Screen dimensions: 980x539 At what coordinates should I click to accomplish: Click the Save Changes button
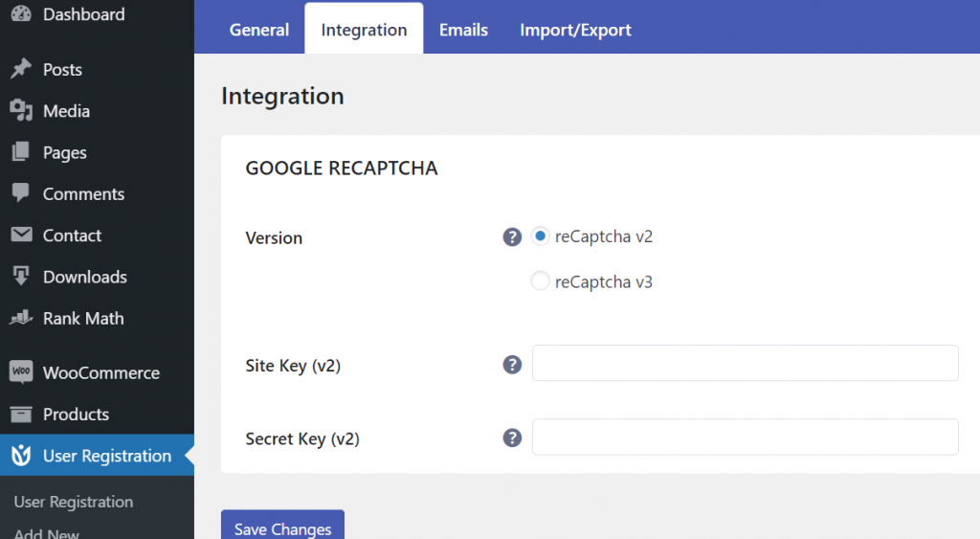click(282, 526)
